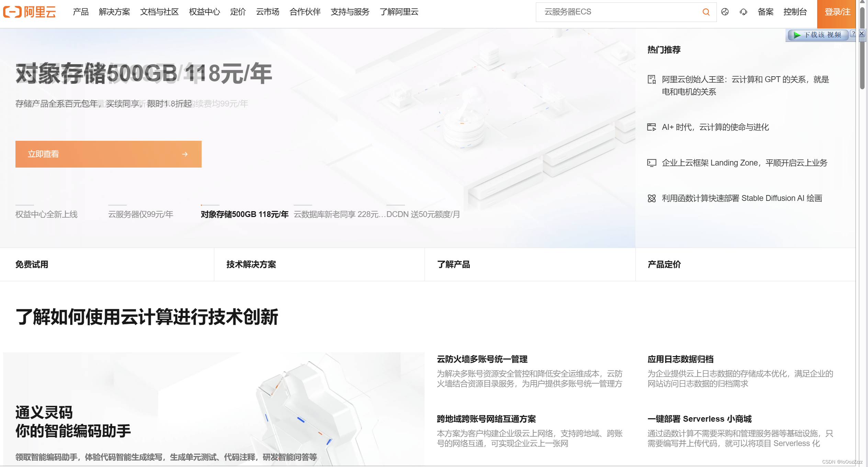Screen dimensions: 868x467
Task: Click the icon next to Stable Diffusion article
Action: (652, 198)
